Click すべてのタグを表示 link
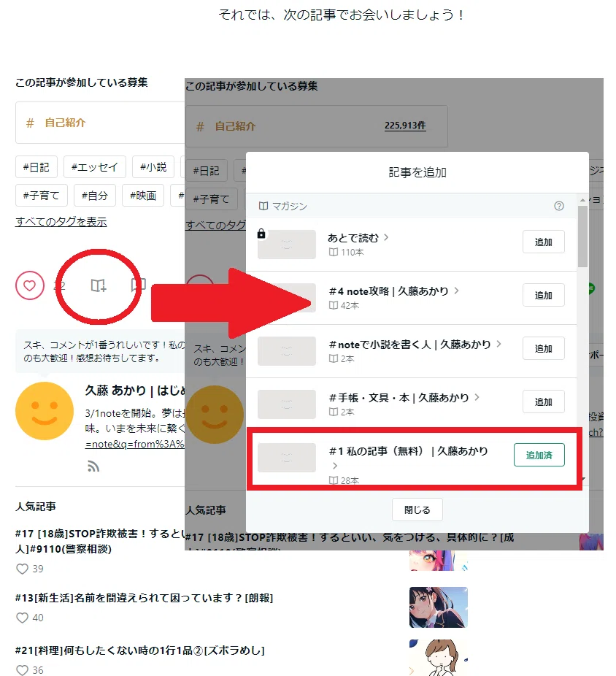616x676 pixels. [x=61, y=222]
